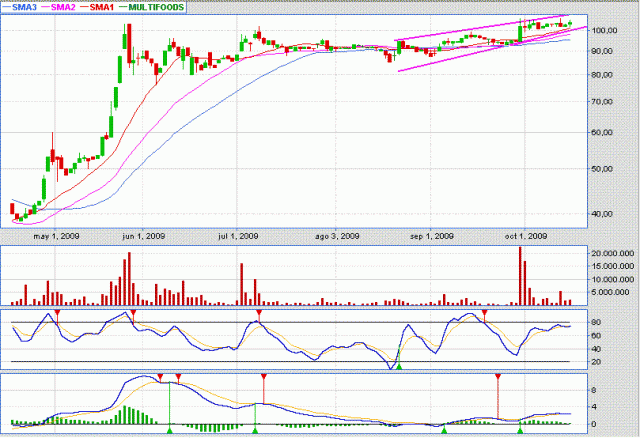Click the MACD panel 0 axis label

pos(594,425)
